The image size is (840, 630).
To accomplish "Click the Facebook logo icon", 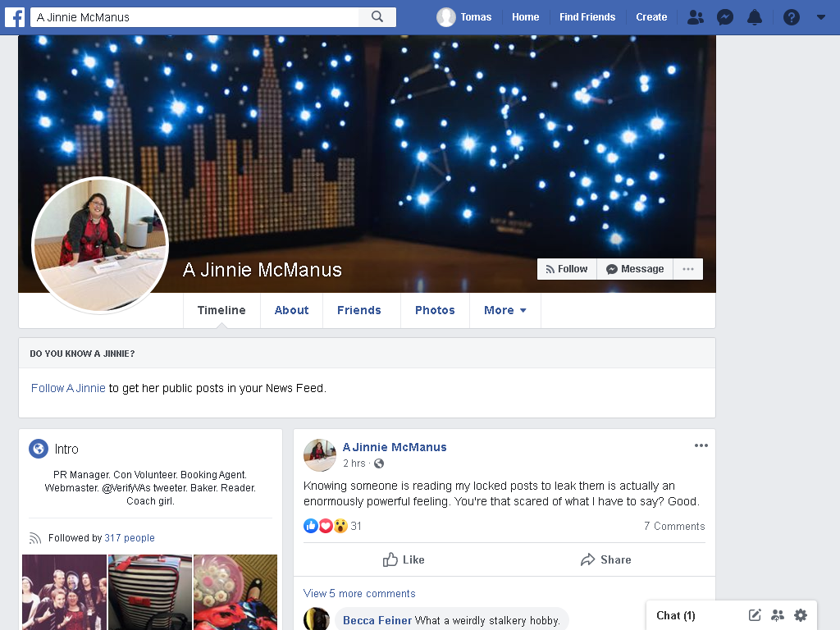I will tap(15, 17).
